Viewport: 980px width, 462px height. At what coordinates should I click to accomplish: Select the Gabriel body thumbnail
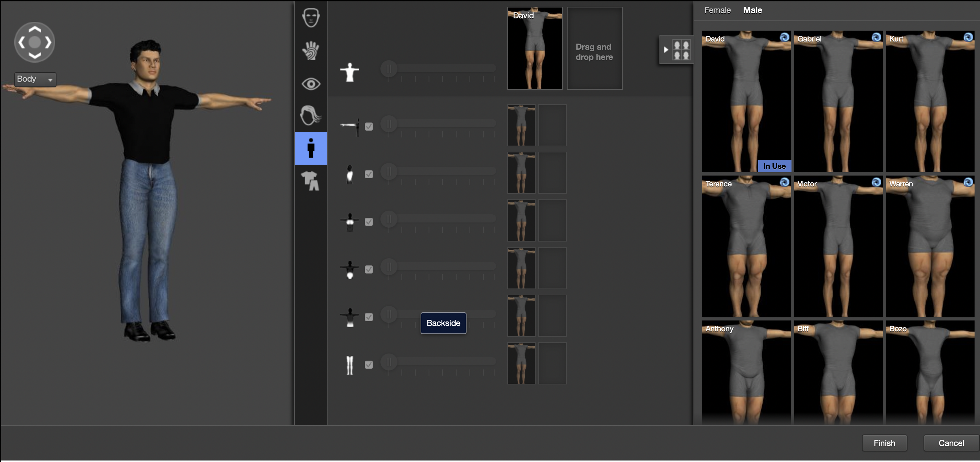tap(838, 101)
